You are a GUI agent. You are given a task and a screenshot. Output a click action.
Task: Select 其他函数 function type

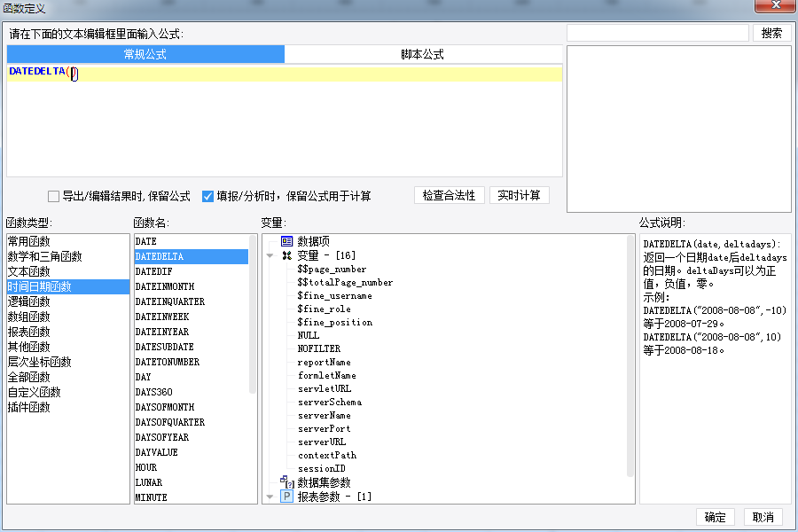pyautogui.click(x=68, y=347)
